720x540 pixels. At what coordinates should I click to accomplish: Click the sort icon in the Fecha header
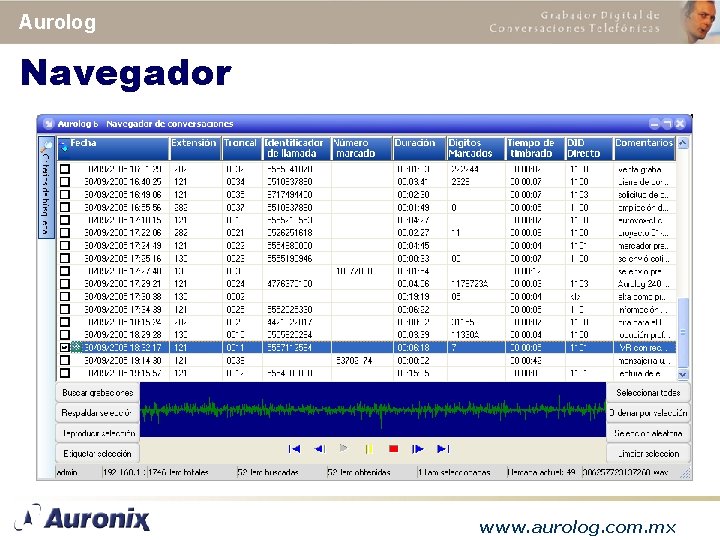pos(64,146)
